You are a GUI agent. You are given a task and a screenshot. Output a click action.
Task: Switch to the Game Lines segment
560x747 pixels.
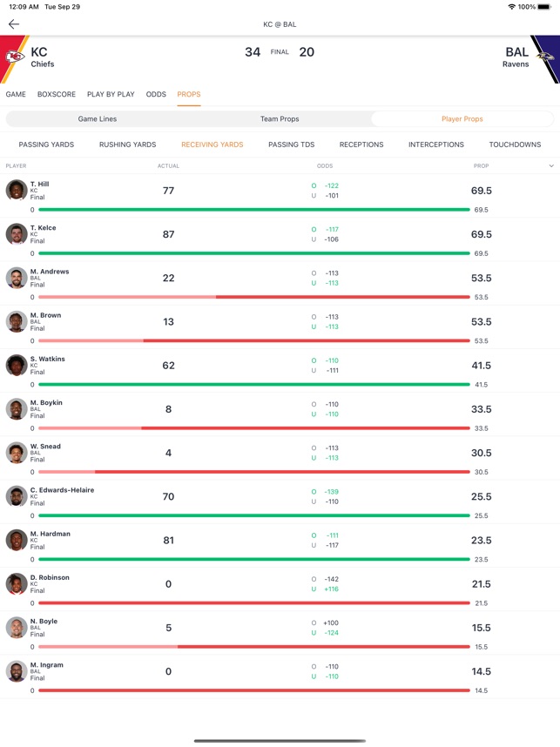98,119
